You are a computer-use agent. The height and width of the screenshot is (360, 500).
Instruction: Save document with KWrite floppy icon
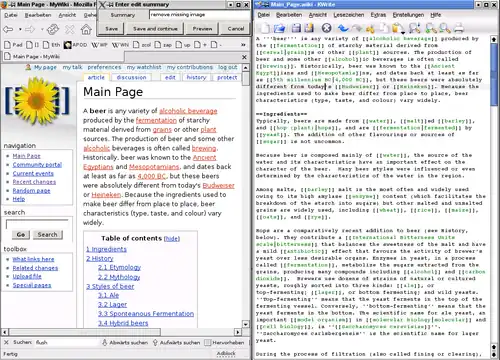(x=296, y=28)
